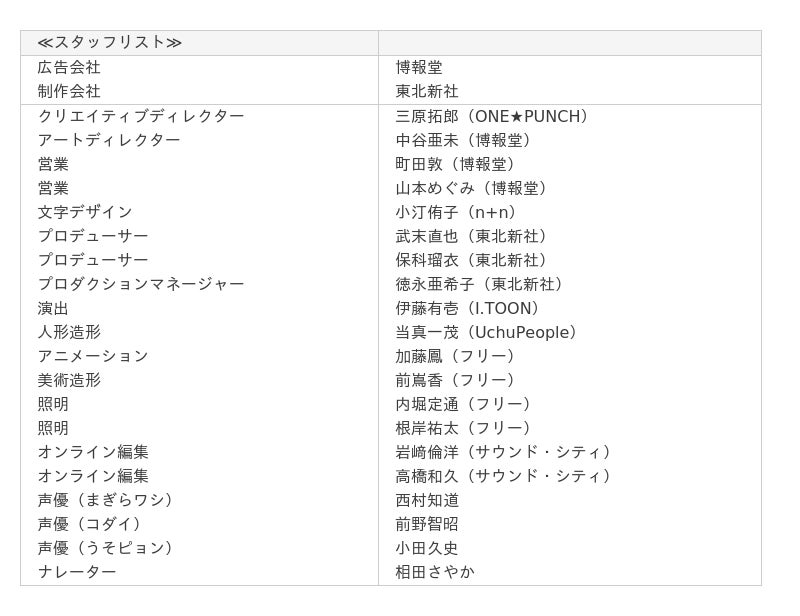
Task: Click the プロダクションマネージャー label
Action: 141,284
